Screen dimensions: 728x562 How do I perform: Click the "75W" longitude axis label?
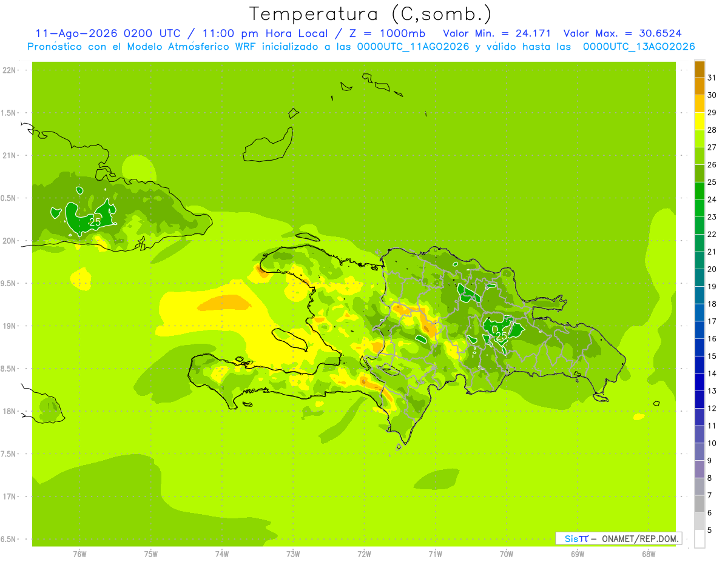(151, 554)
